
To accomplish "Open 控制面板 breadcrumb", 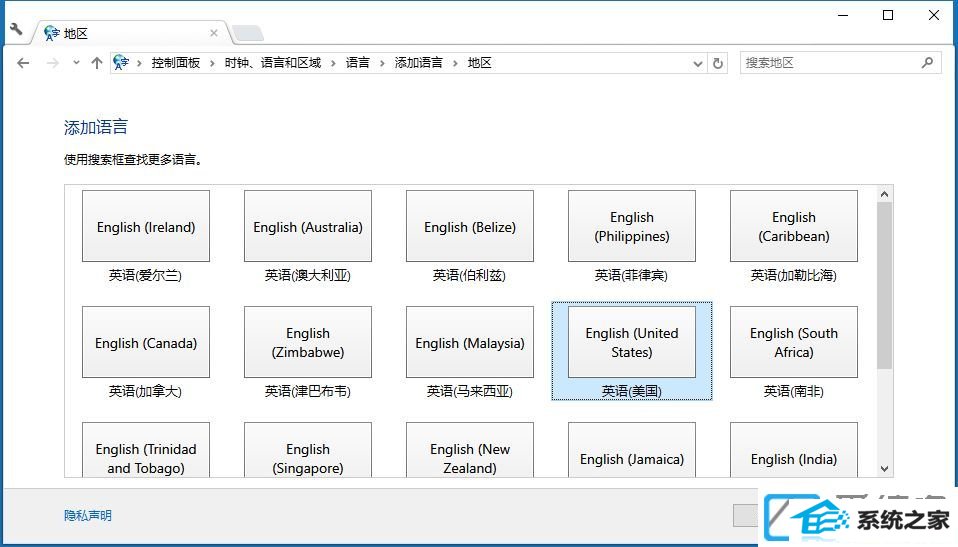I will [175, 63].
